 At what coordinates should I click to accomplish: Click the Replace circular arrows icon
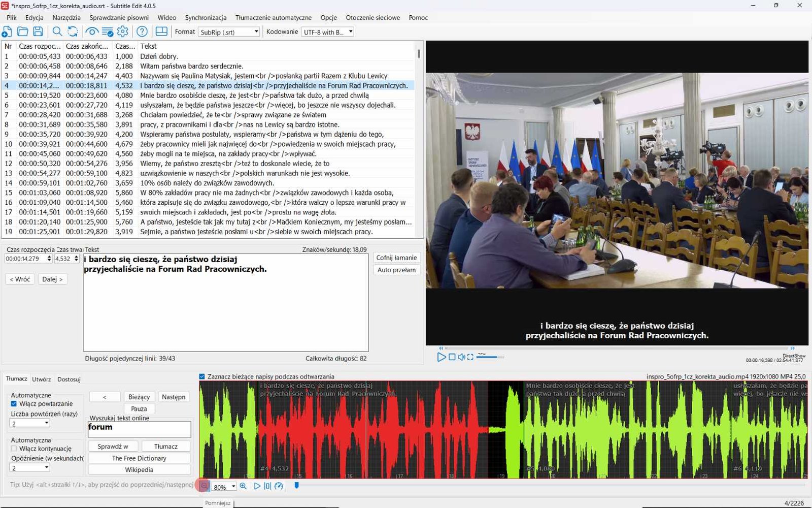click(73, 31)
